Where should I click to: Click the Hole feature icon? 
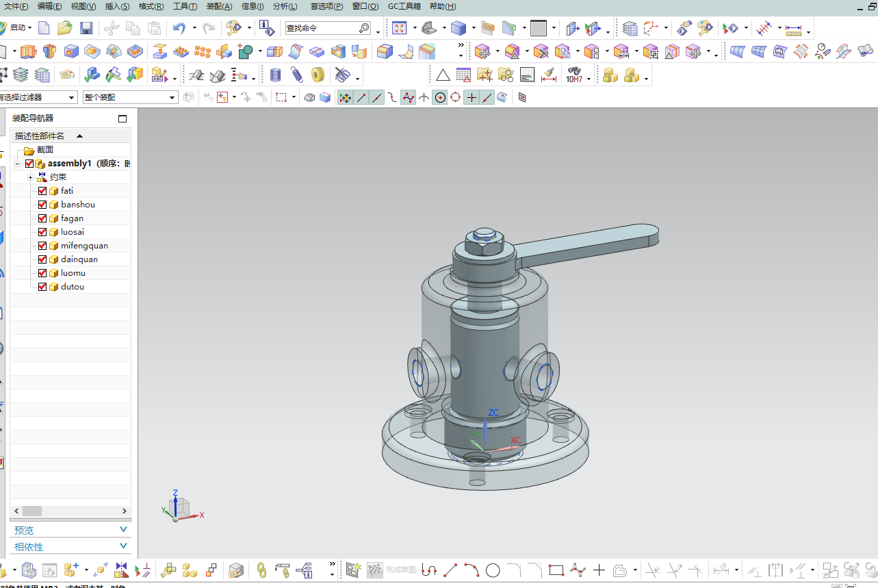pyautogui.click(x=71, y=51)
